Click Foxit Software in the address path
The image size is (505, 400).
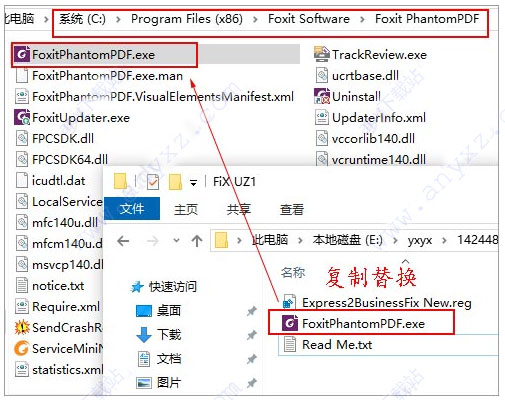[x=309, y=19]
